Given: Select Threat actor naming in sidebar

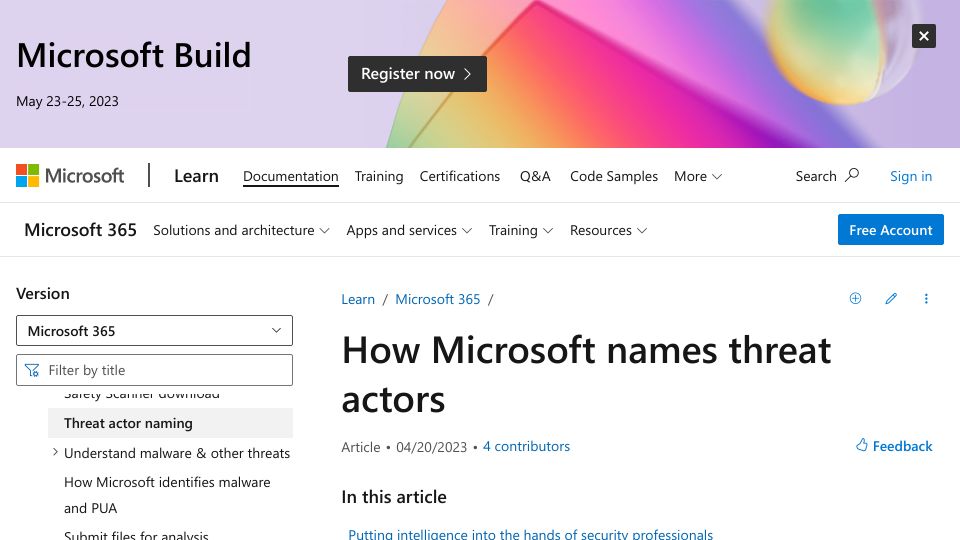Looking at the screenshot, I should pos(170,423).
